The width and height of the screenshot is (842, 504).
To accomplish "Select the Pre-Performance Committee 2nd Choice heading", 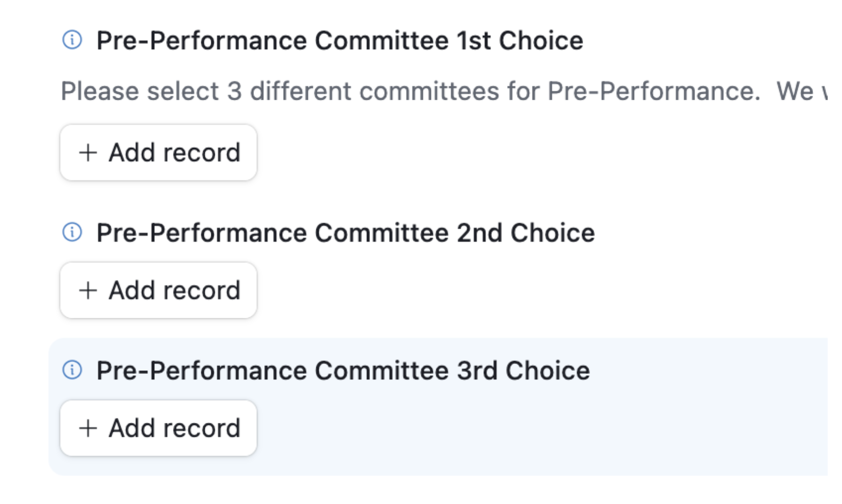I will [345, 232].
